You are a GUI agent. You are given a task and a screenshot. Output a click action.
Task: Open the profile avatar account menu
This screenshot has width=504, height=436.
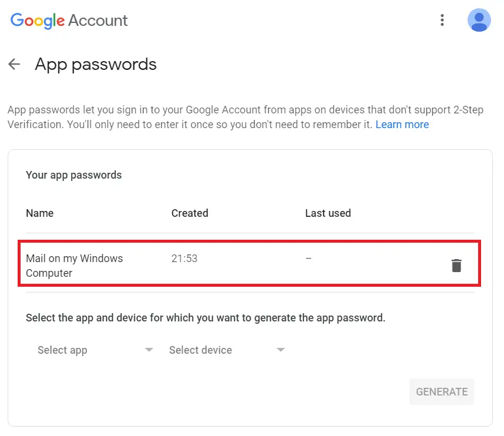click(479, 20)
